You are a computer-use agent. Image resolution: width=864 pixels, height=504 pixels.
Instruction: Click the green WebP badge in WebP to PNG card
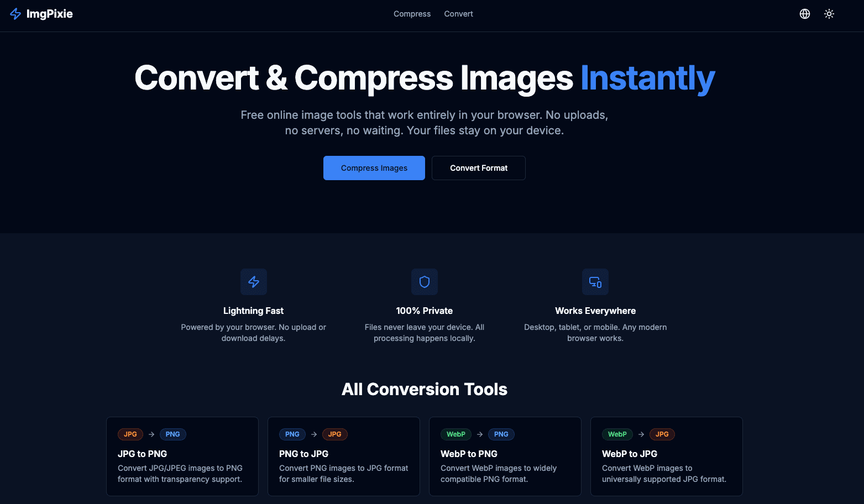pyautogui.click(x=455, y=434)
